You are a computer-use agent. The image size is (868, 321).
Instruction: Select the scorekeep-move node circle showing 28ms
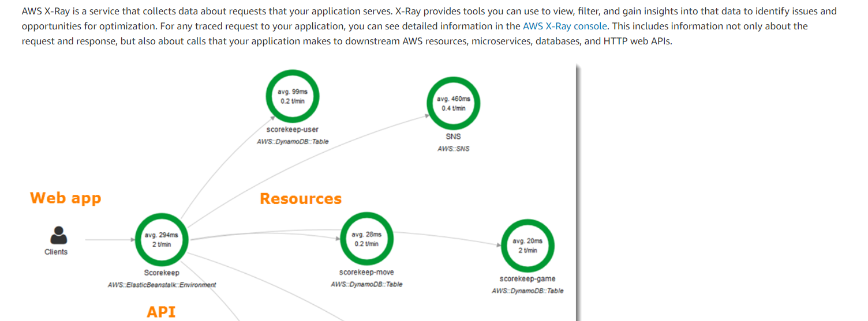[x=366, y=239]
